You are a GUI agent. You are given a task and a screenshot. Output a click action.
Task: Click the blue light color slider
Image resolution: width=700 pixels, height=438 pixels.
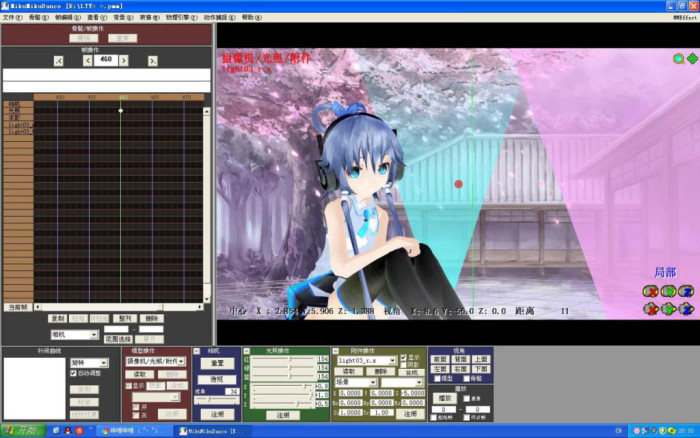[283, 376]
